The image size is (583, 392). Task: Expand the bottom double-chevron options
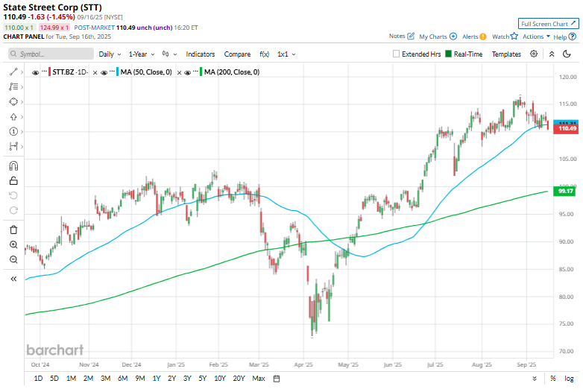tap(535, 379)
